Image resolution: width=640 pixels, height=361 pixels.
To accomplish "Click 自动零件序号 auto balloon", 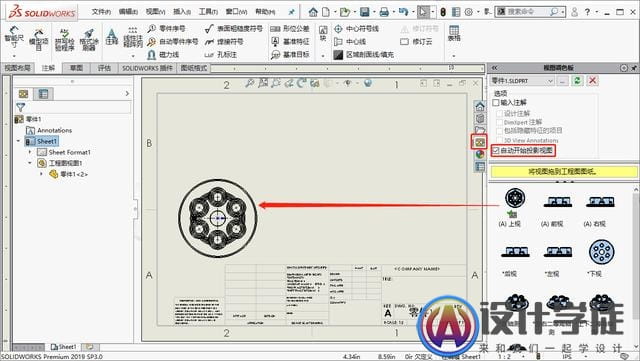I will tap(173, 42).
